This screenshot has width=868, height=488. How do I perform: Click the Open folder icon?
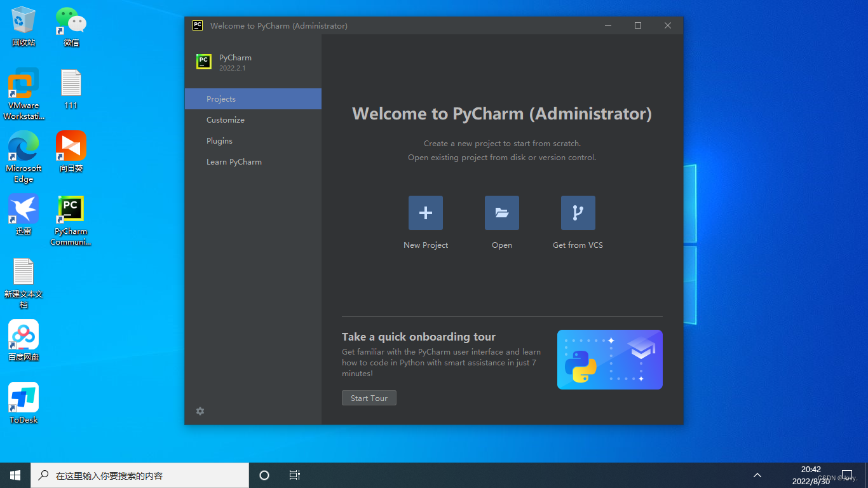(x=502, y=213)
